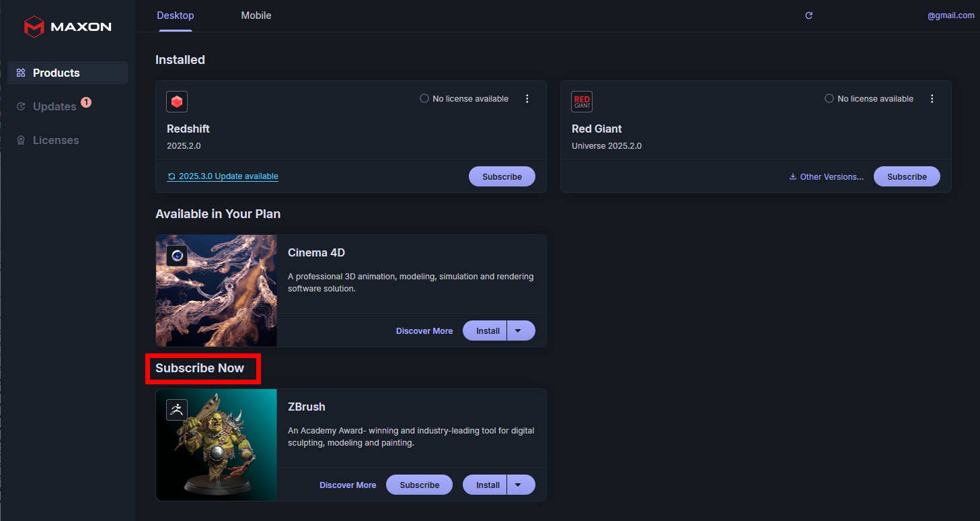980x521 pixels.
Task: Switch to the Mobile tab
Action: click(x=256, y=15)
